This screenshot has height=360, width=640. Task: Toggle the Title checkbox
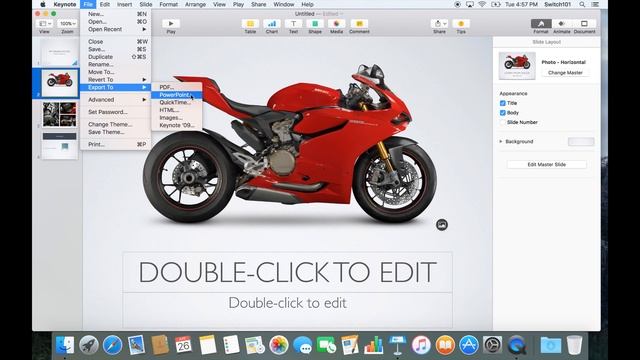tap(502, 103)
